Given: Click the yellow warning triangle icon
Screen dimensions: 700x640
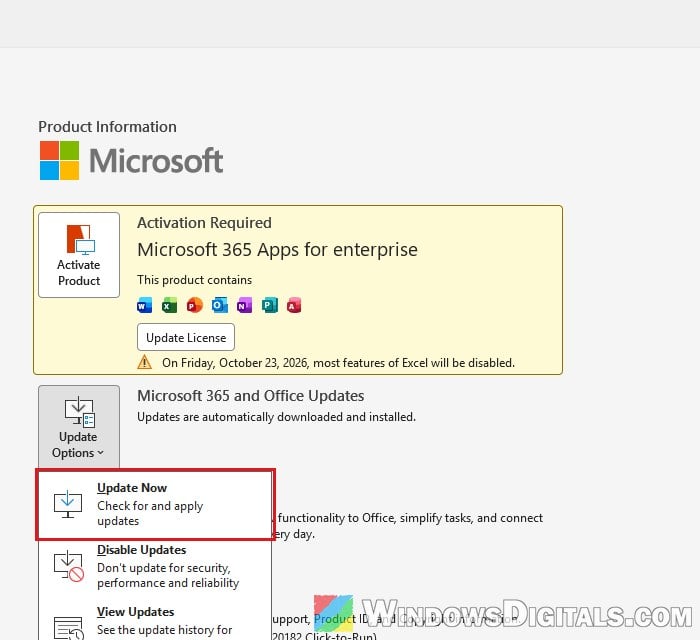Looking at the screenshot, I should coord(145,362).
